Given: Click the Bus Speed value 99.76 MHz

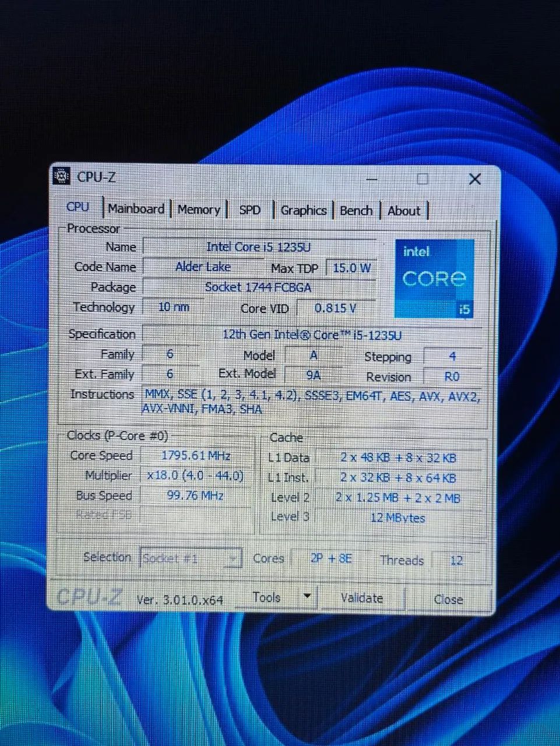Looking at the screenshot, I should tap(196, 495).
